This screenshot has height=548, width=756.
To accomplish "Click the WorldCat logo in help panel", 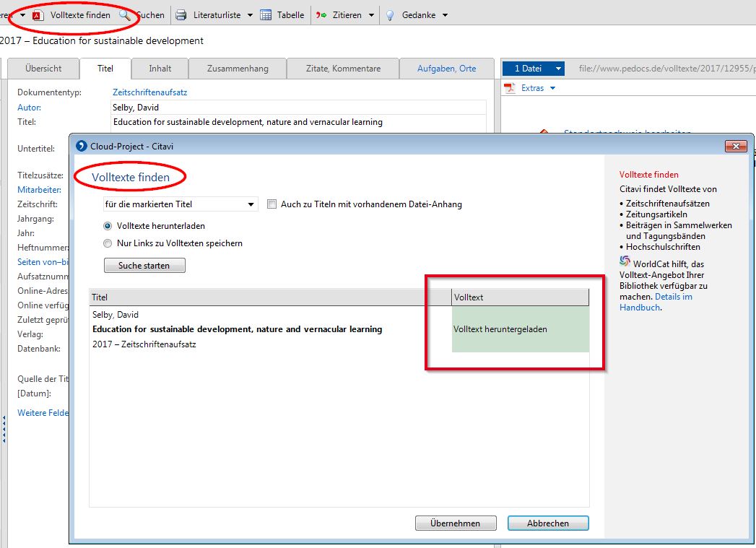I will [x=625, y=261].
